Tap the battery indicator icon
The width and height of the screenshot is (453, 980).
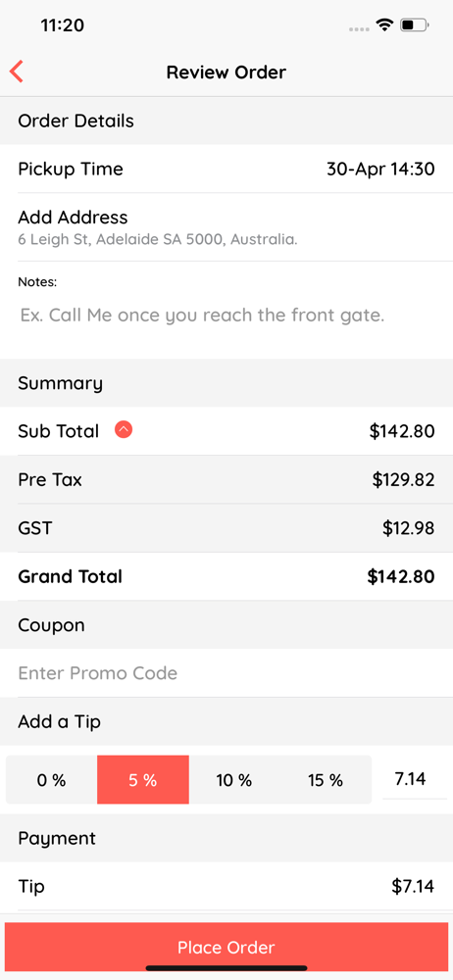(x=414, y=25)
